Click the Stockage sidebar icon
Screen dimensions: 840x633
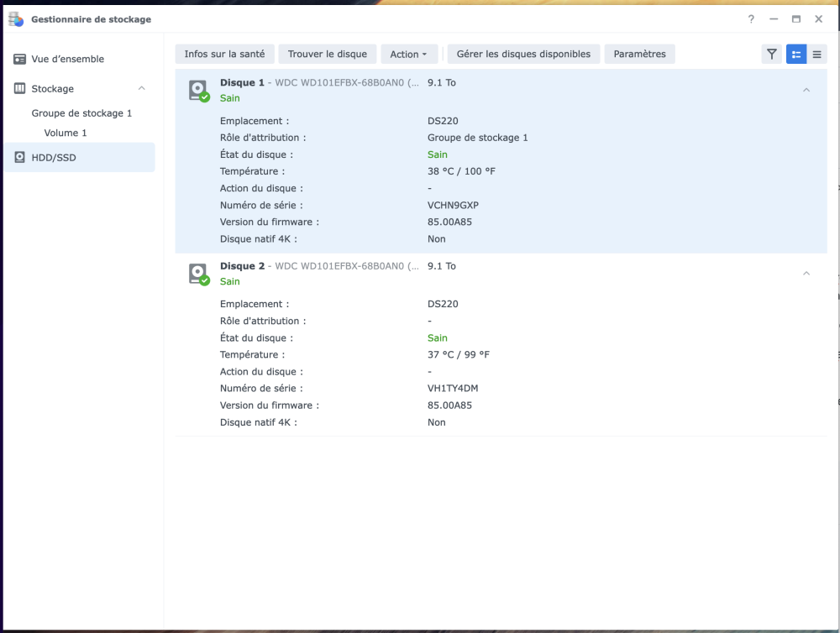coord(20,89)
